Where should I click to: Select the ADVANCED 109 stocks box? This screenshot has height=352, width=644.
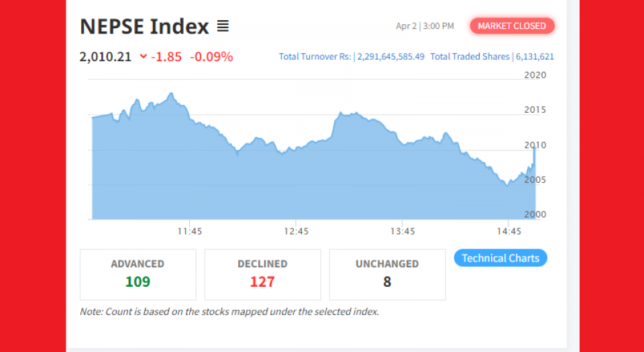click(x=138, y=275)
